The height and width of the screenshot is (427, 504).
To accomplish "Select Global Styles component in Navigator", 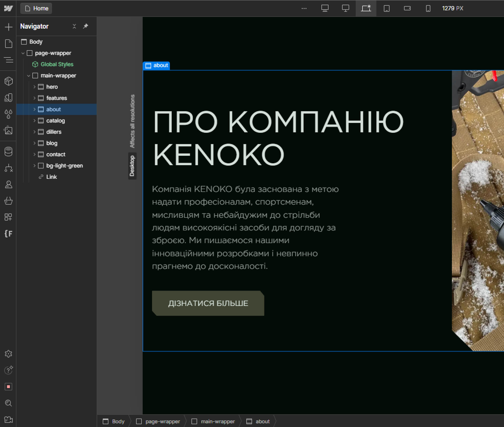I will (x=57, y=64).
